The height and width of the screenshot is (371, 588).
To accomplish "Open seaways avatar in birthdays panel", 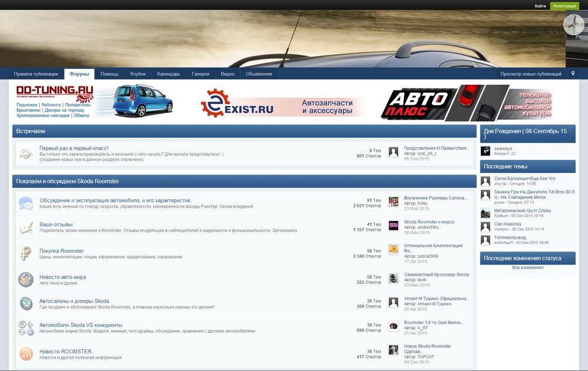I will point(486,151).
